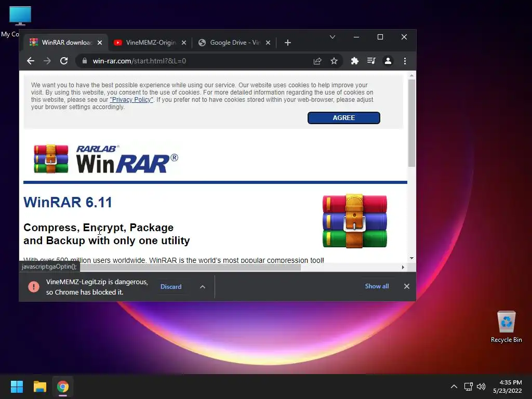Close the downloads bar
532x399 pixels.
pos(406,286)
